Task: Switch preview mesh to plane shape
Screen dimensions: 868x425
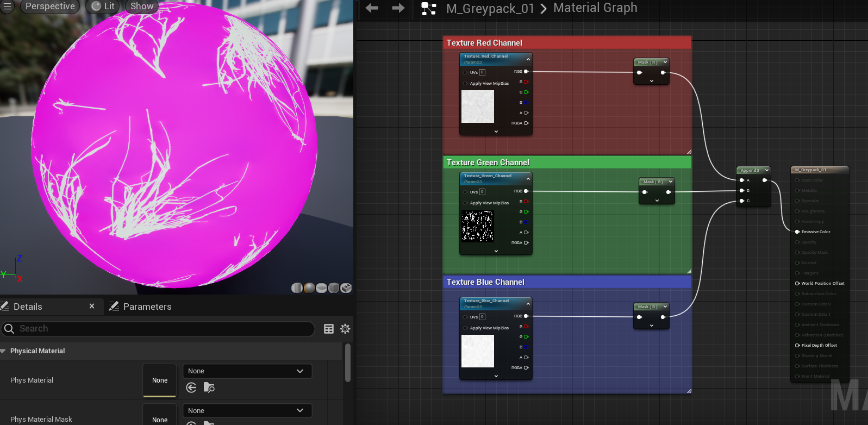Action: tap(321, 288)
